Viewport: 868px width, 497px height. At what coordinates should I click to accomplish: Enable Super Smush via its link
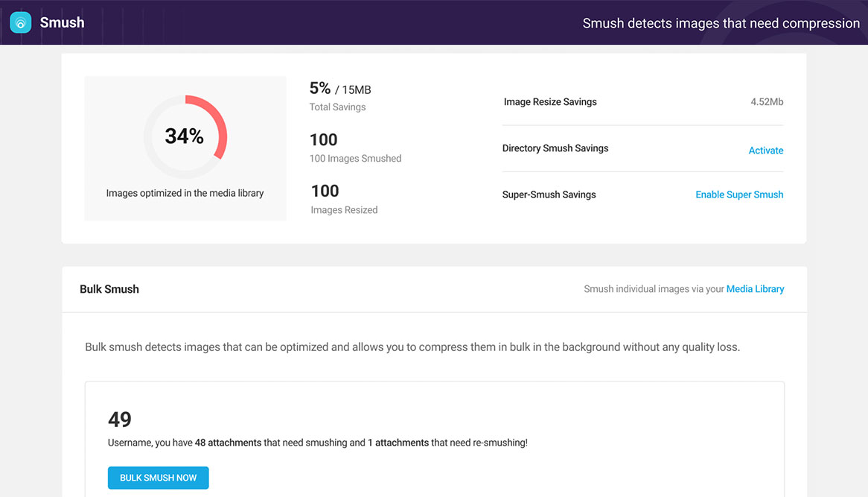point(739,194)
